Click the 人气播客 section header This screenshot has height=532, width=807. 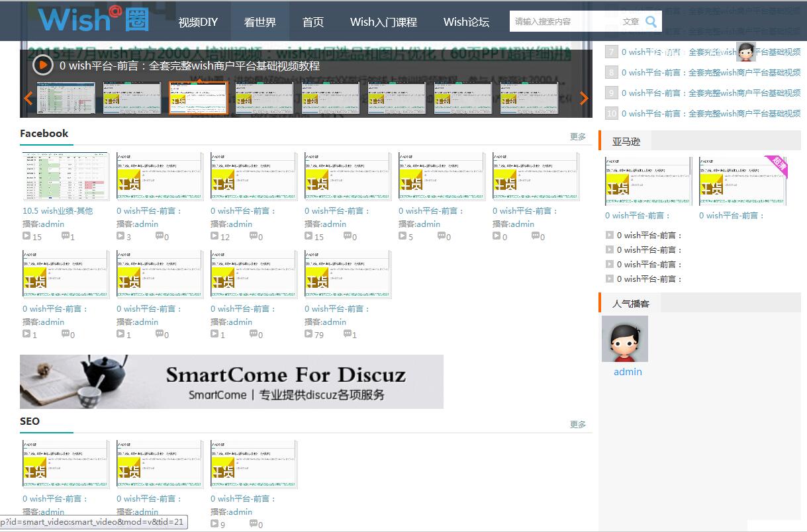(631, 304)
